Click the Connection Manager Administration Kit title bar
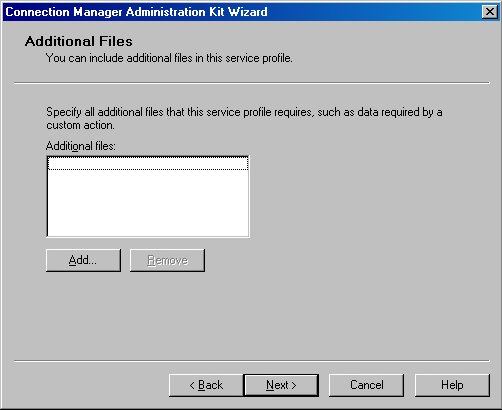Screen dimensions: 502x410 coord(233,12)
